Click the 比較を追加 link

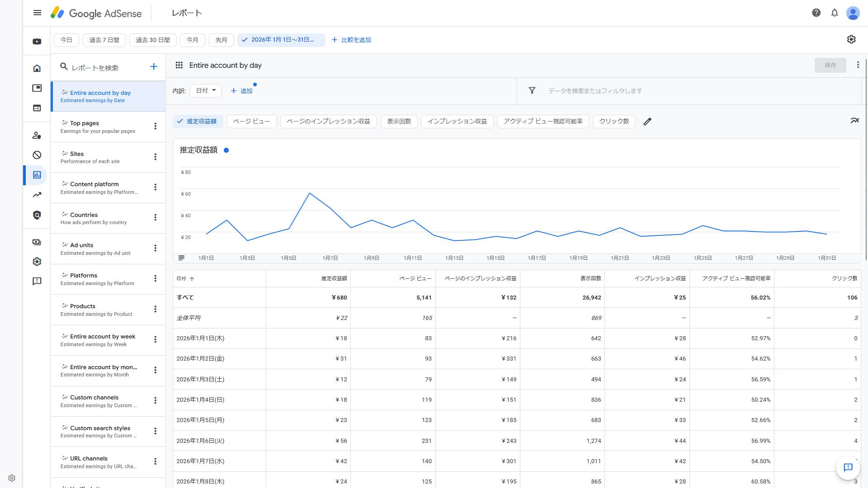[x=357, y=40]
